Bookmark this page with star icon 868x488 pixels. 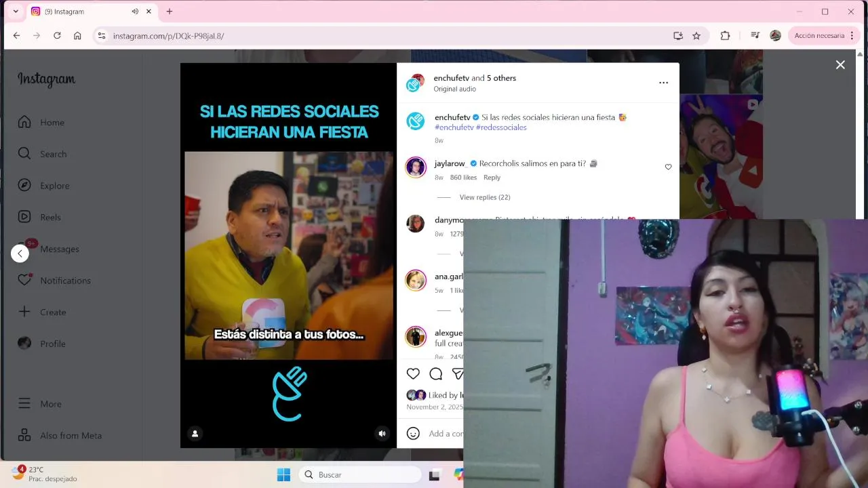696,36
